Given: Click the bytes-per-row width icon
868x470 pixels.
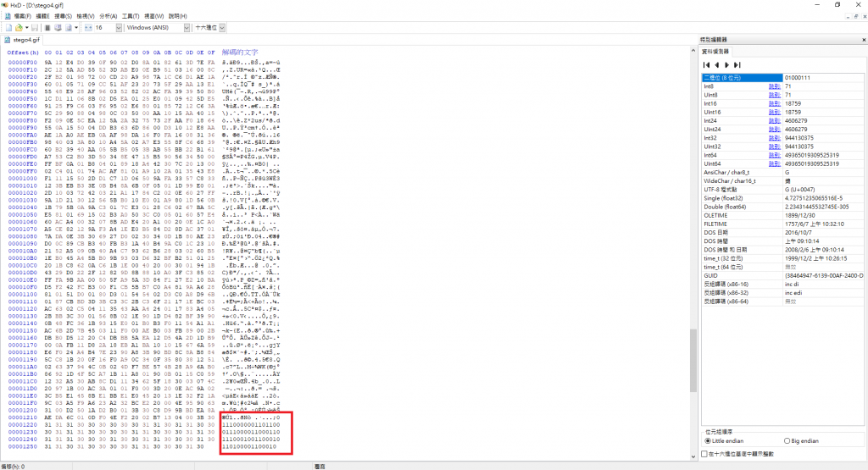Looking at the screenshot, I should [88, 28].
